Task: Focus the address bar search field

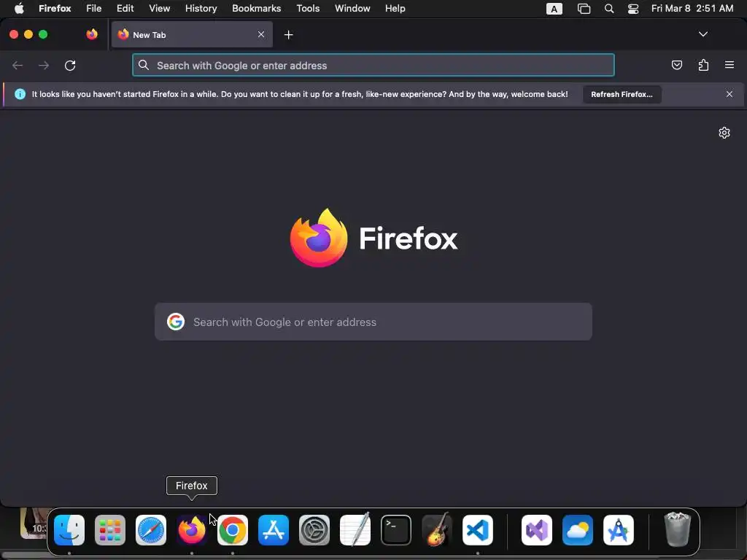Action: pos(373,65)
